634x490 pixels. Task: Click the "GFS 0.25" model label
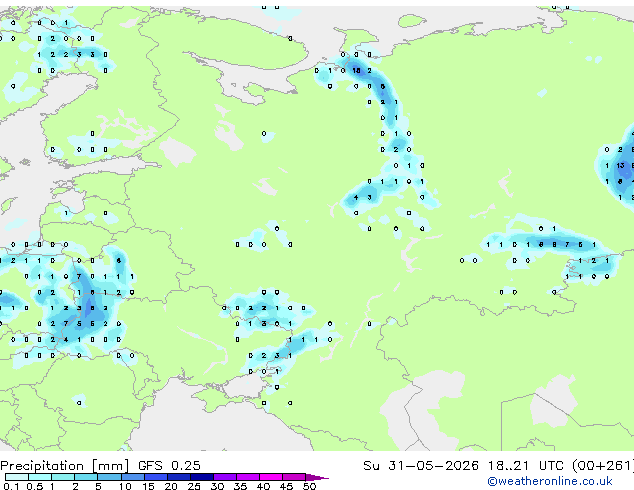pyautogui.click(x=169, y=465)
